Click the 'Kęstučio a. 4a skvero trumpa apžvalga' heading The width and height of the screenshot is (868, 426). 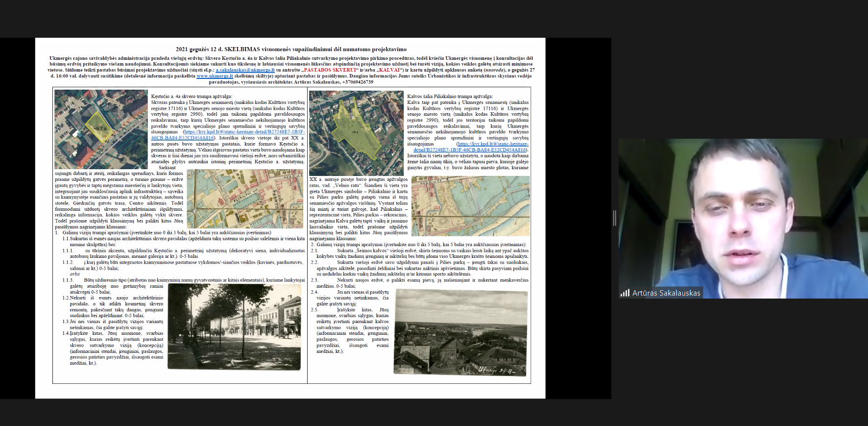[192, 97]
